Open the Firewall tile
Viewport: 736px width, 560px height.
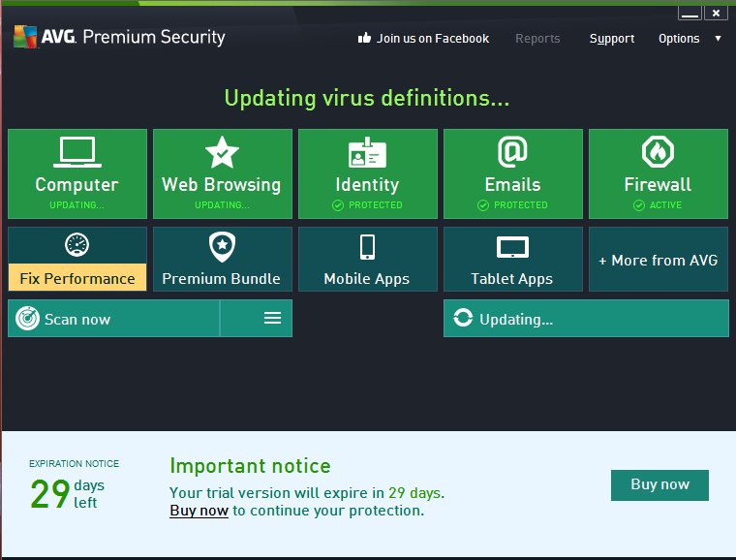(x=659, y=173)
